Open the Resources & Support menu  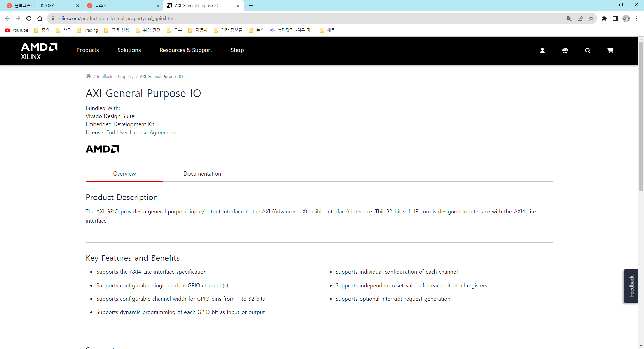coord(186,50)
